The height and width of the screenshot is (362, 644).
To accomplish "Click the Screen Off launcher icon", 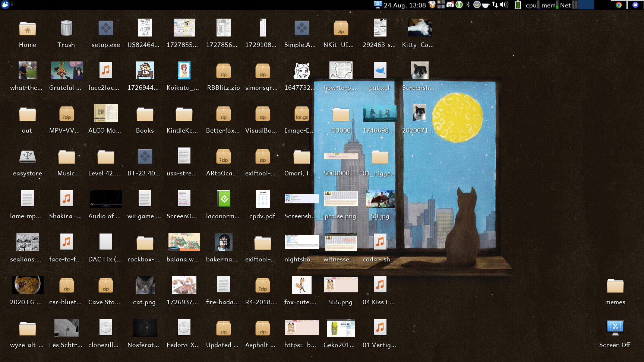I will 615,328.
